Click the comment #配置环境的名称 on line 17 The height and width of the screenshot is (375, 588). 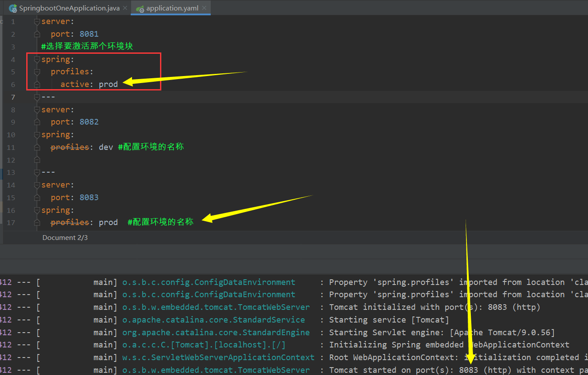[160, 222]
